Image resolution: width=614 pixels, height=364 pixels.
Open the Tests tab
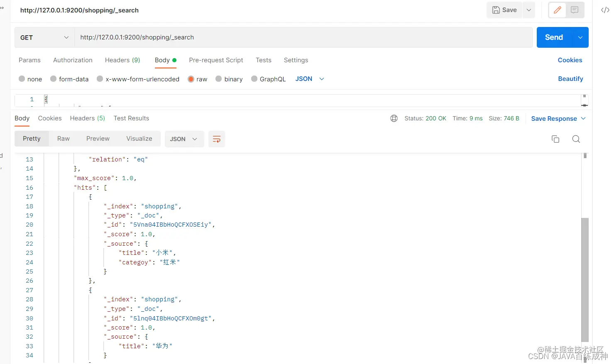(x=263, y=60)
